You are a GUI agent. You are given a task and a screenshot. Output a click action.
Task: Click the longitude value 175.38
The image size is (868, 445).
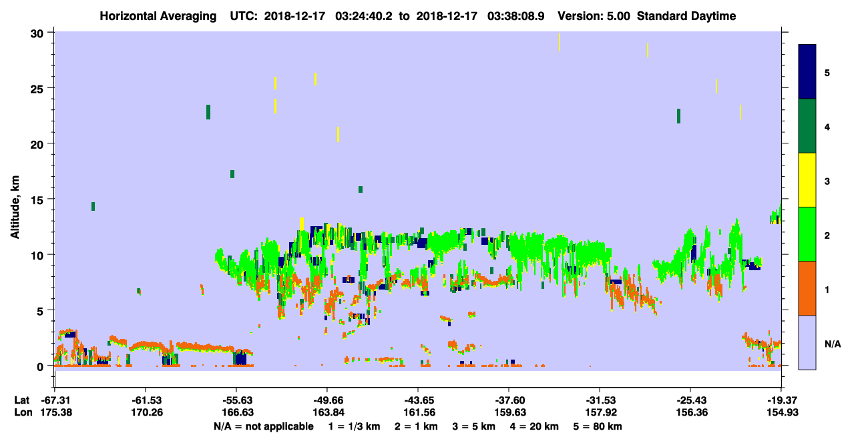(55, 412)
